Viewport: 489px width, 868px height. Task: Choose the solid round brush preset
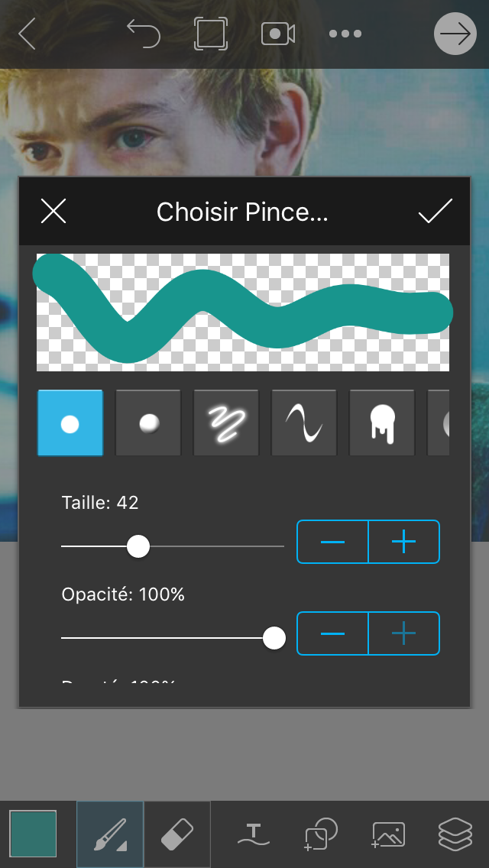tap(70, 423)
